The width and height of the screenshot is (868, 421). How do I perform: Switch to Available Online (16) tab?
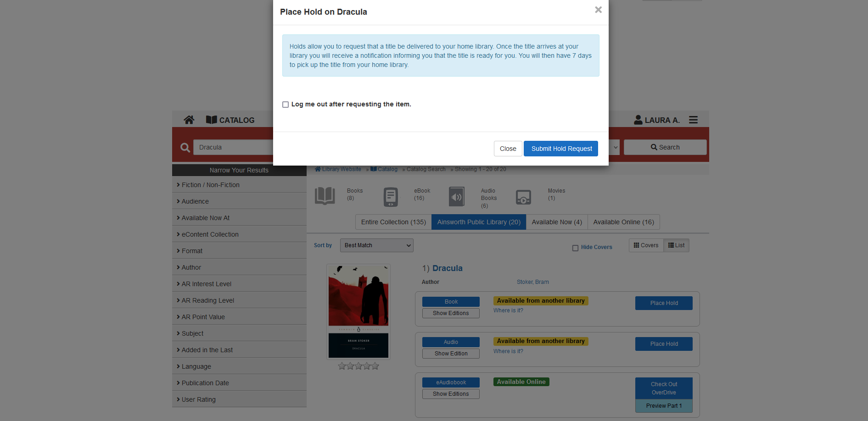pyautogui.click(x=623, y=222)
